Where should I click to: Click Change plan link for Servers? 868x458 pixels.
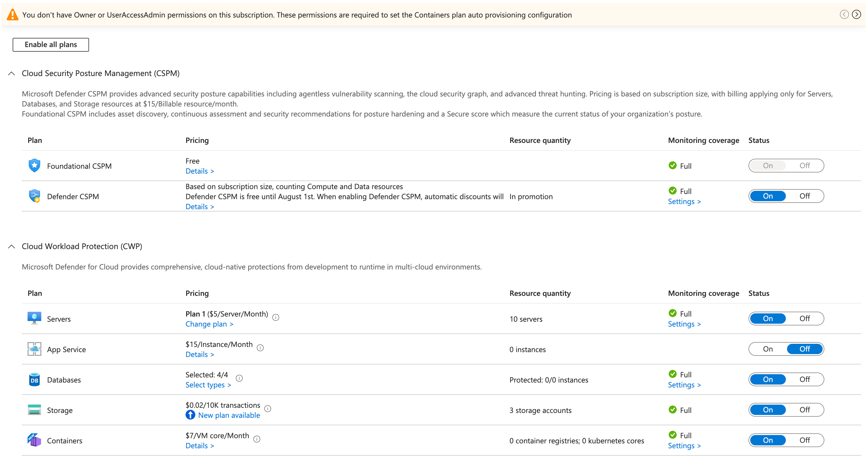click(209, 324)
